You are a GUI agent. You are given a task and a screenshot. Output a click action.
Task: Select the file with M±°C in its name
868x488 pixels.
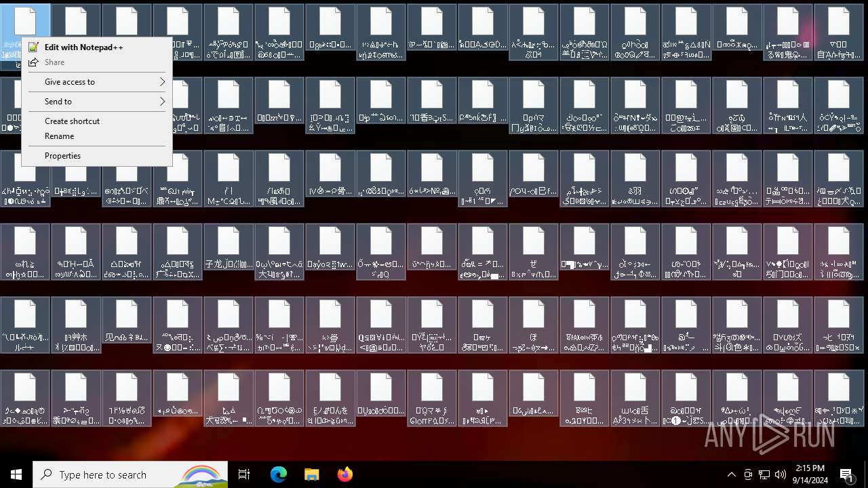pos(229,179)
